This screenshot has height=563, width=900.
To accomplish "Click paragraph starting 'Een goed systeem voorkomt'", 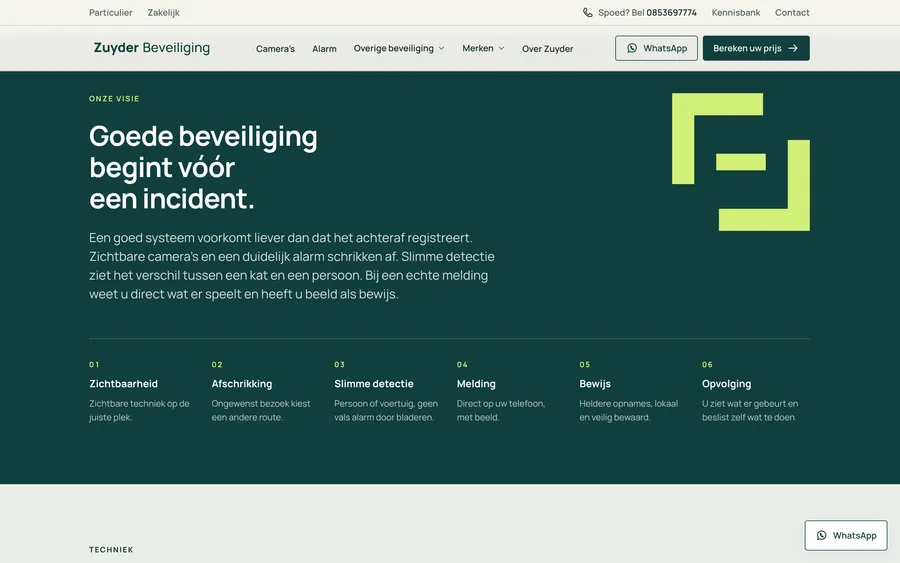I will pyautogui.click(x=292, y=266).
